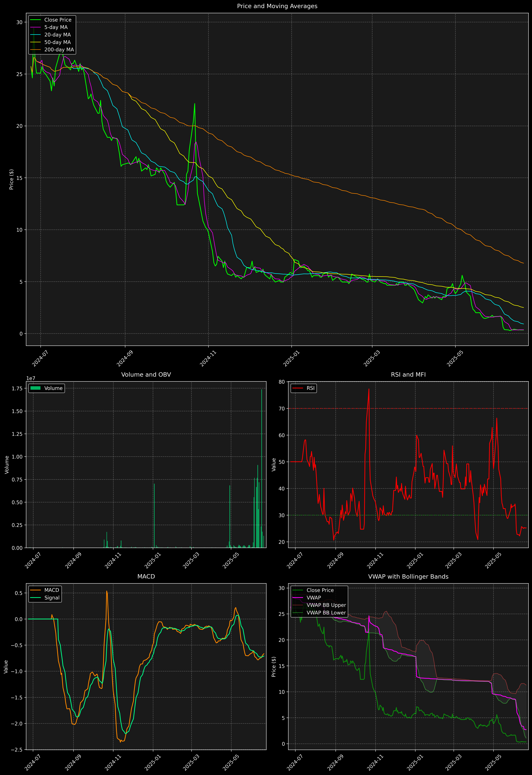Click the "VWAP with Bollinger Bands" chart title
The width and height of the screenshot is (532, 775).
pyautogui.click(x=408, y=577)
